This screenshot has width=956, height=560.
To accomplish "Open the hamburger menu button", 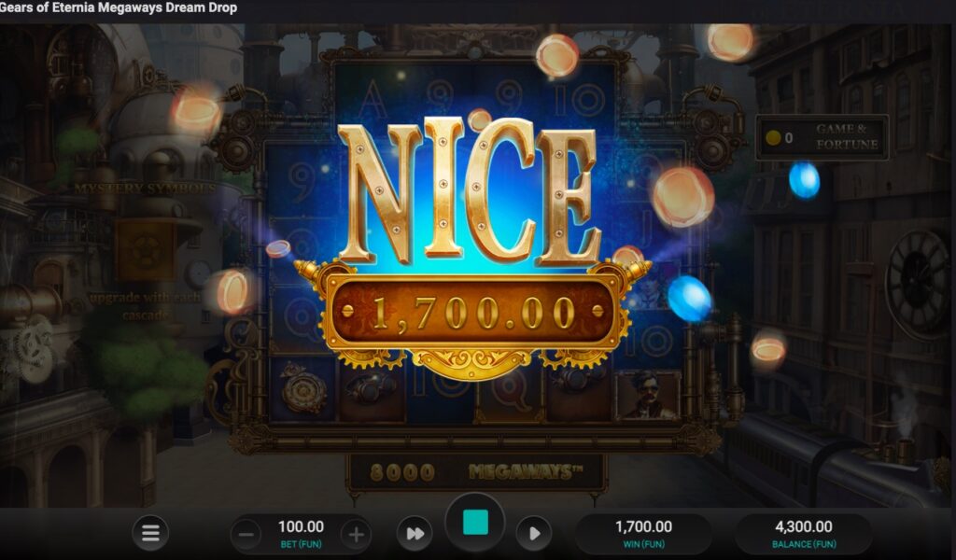I will click(x=150, y=533).
